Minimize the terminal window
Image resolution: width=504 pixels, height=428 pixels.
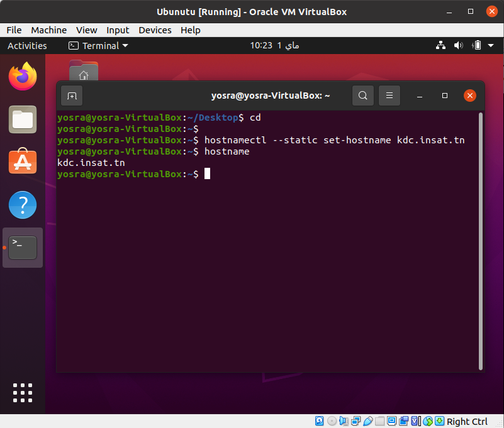[x=420, y=96]
